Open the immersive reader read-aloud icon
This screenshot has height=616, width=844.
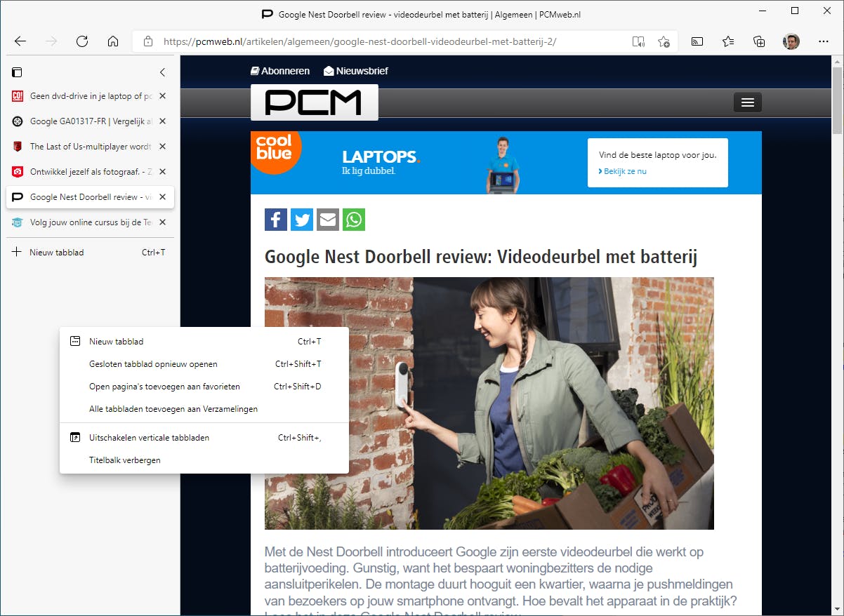click(638, 41)
